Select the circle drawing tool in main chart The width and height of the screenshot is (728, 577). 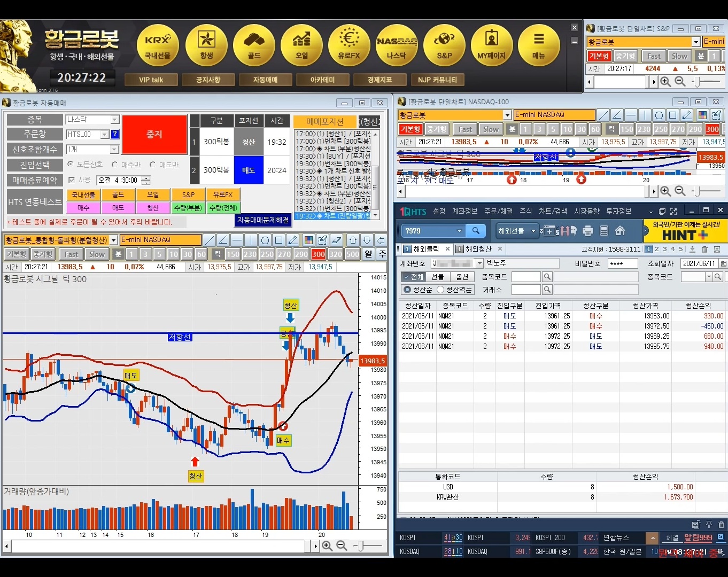coord(265,240)
